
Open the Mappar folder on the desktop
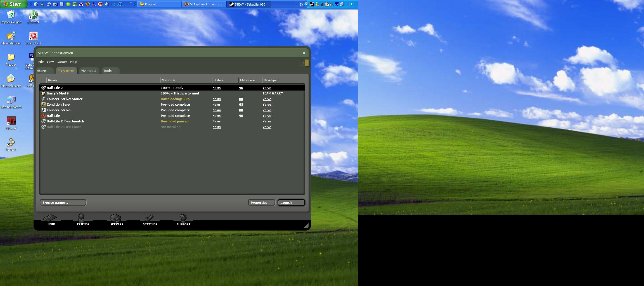tap(11, 59)
